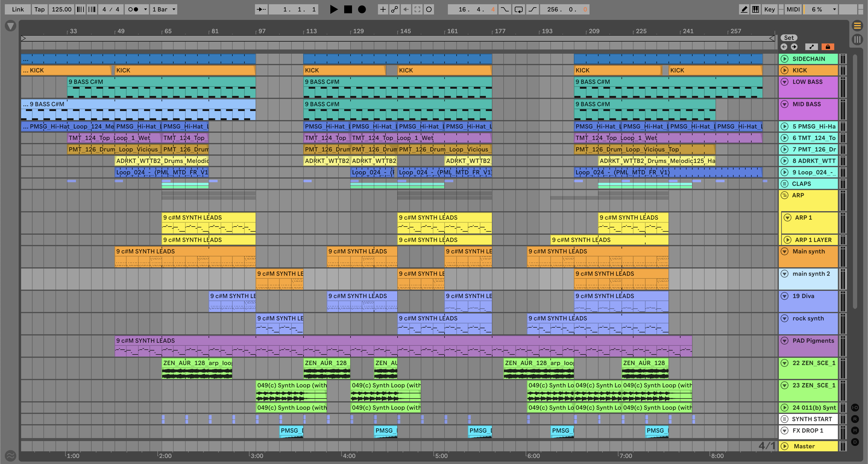Click the Key map mode button
This screenshot has width=868, height=464.
click(x=769, y=9)
